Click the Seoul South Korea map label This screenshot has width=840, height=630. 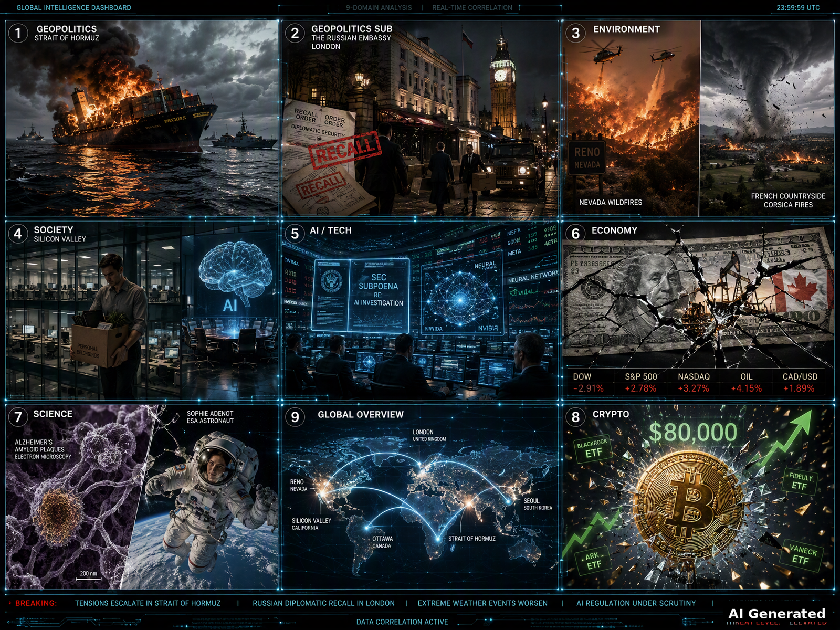tap(538, 504)
